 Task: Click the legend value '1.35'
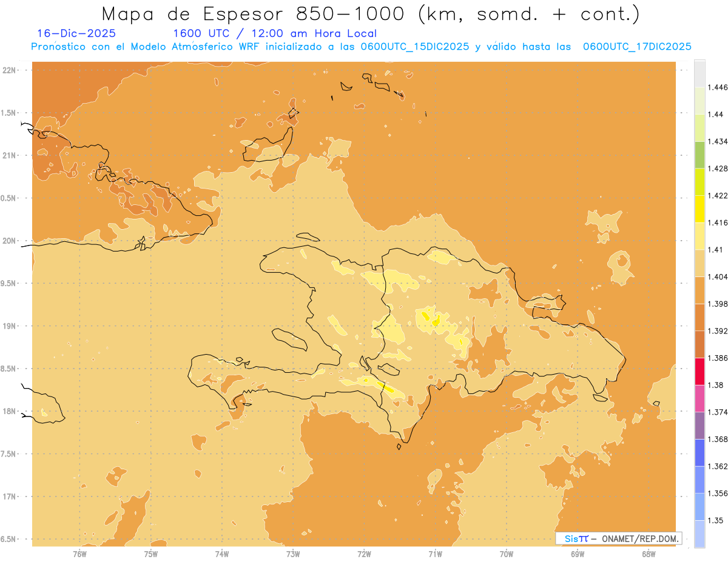pyautogui.click(x=716, y=520)
